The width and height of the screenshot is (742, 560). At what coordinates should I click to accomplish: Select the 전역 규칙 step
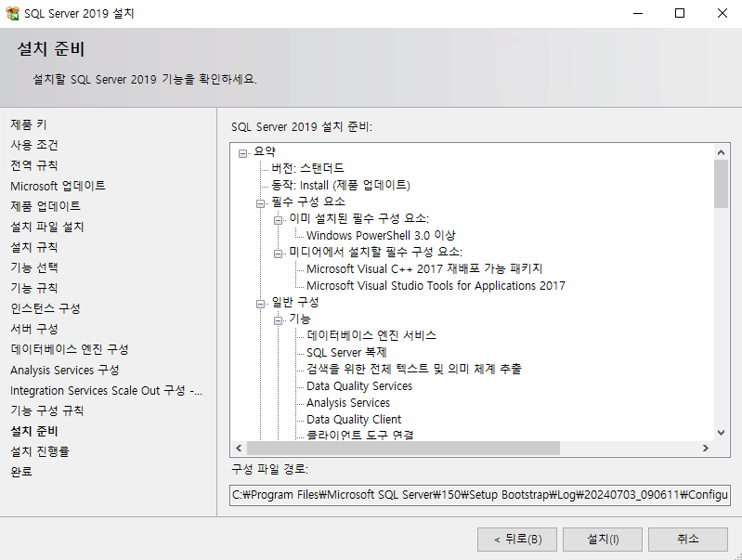pyautogui.click(x=34, y=165)
